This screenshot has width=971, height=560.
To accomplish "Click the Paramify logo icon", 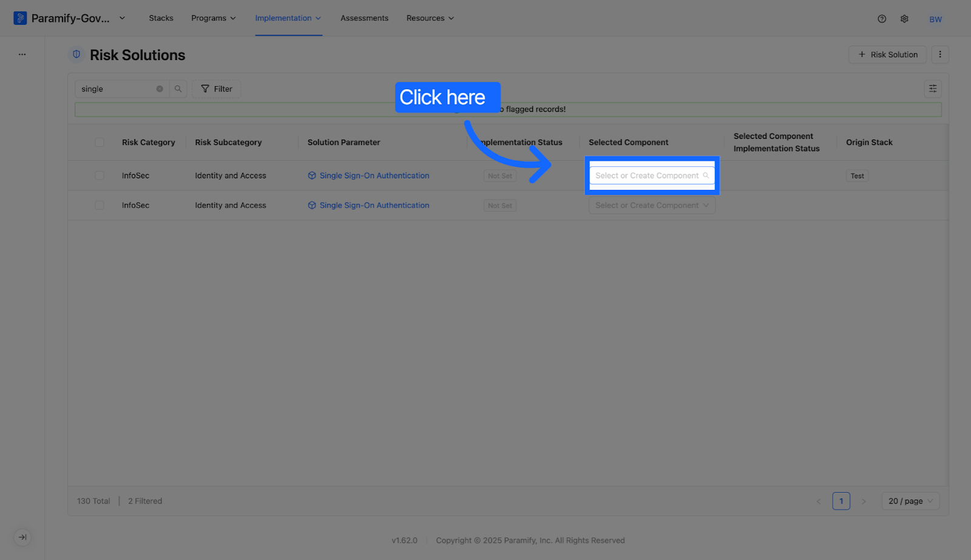I will click(20, 18).
